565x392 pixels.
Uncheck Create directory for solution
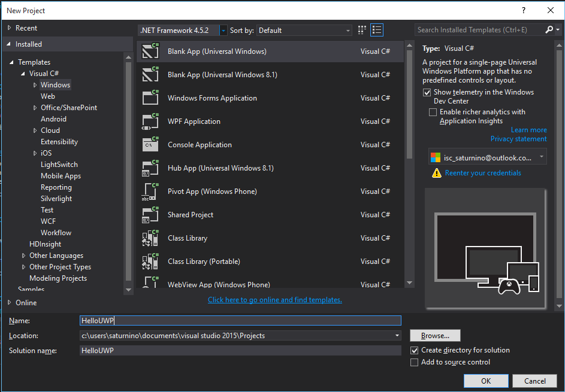pos(415,350)
